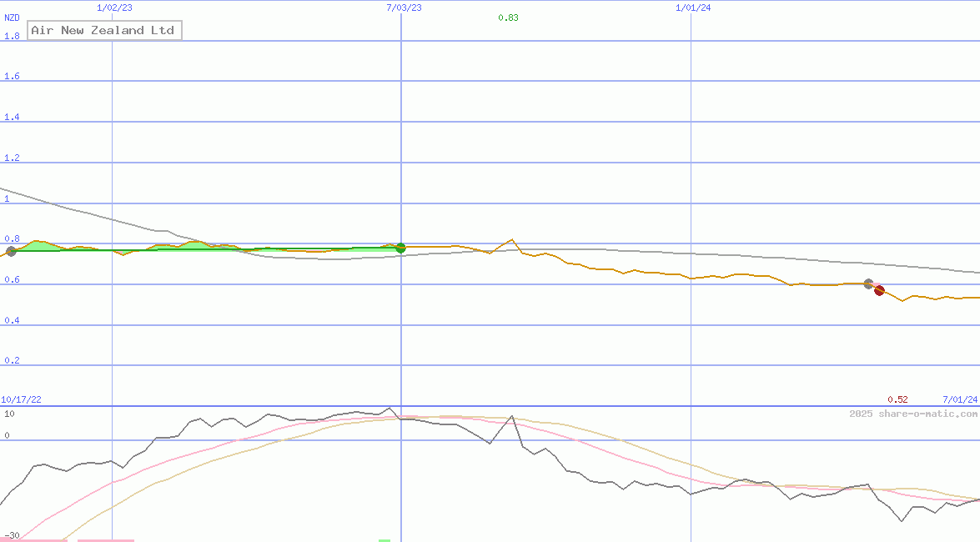Open the share-o-matic.com watermark link
Screen dimensions: 980x542
click(913, 414)
